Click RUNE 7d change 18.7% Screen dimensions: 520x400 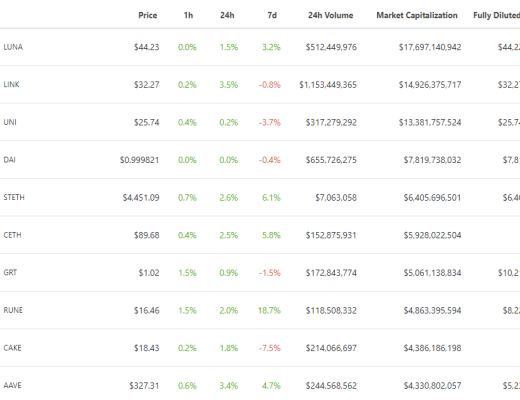[x=269, y=311]
